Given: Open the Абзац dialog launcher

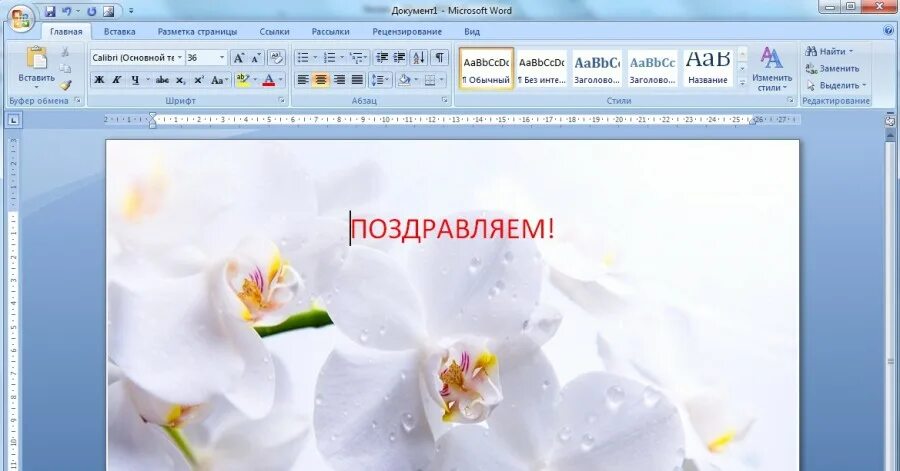Looking at the screenshot, I should [x=445, y=100].
